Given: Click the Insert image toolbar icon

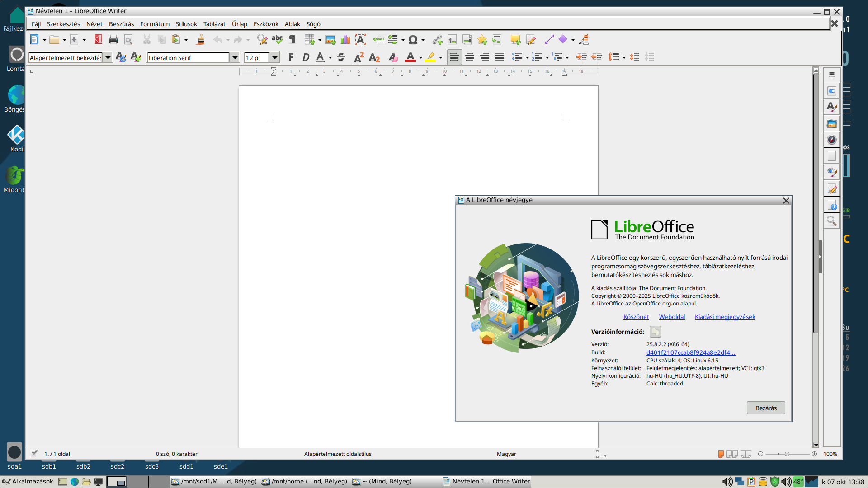Looking at the screenshot, I should tap(330, 40).
